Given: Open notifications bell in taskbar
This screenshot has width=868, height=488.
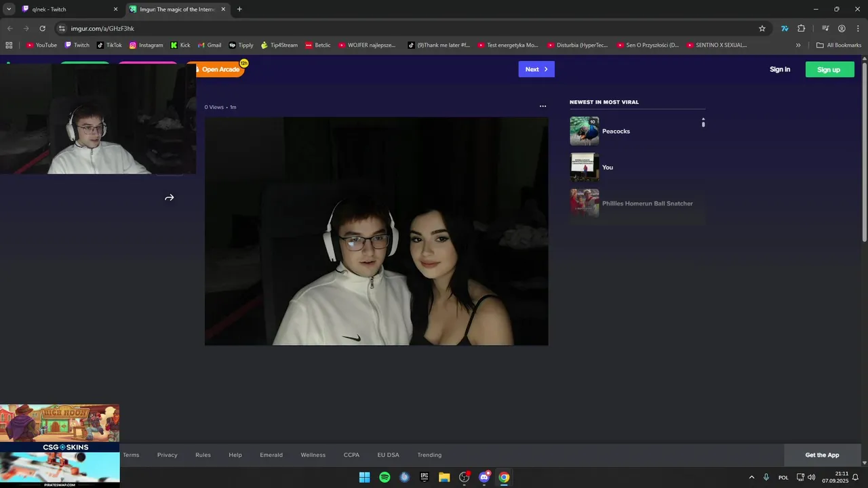Looking at the screenshot, I should (855, 477).
